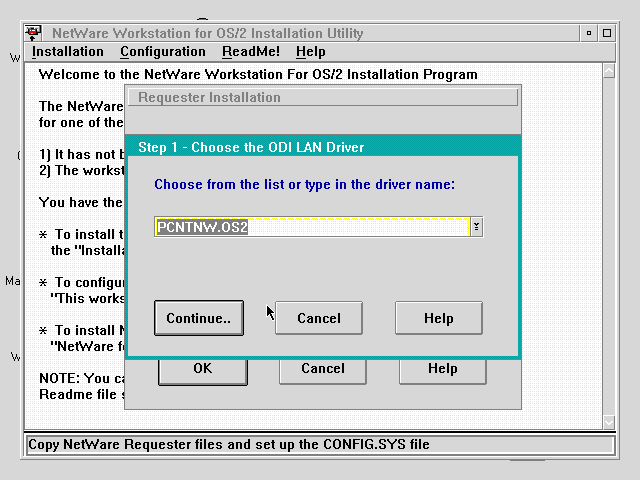This screenshot has width=640, height=480.
Task: Cancel the Choose ODI LAN Driver step
Action: (x=319, y=318)
